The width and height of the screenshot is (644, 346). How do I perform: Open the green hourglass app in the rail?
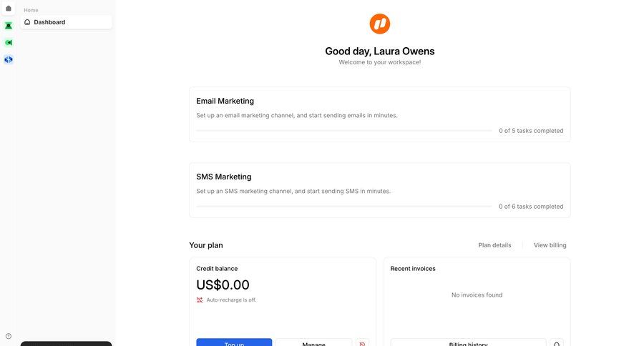9,25
